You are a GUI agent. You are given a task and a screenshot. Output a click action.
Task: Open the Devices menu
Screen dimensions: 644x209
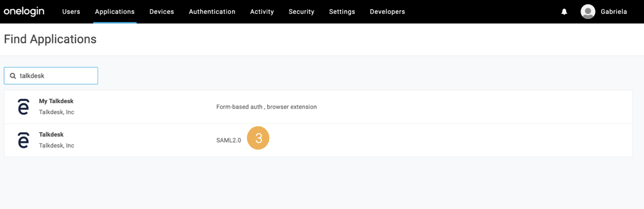(162, 12)
